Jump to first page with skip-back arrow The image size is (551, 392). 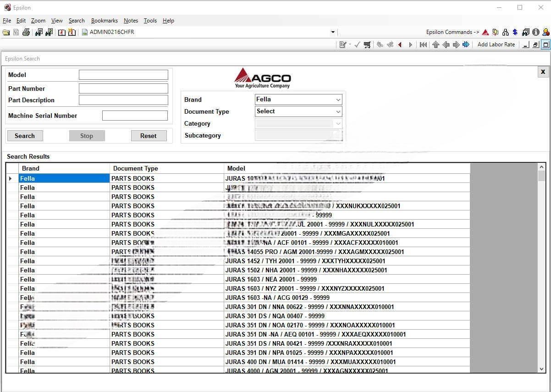click(x=423, y=44)
